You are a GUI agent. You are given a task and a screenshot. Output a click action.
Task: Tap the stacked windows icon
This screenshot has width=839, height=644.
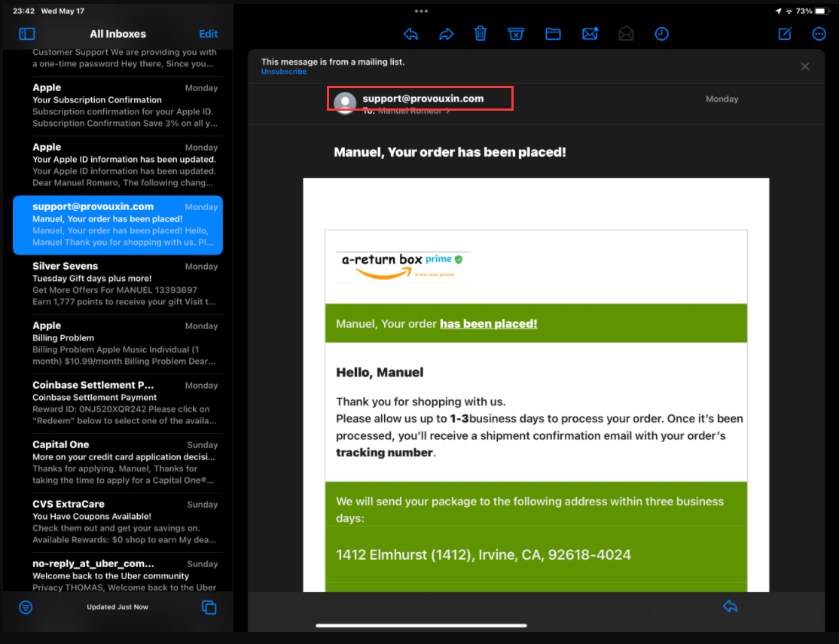(209, 607)
